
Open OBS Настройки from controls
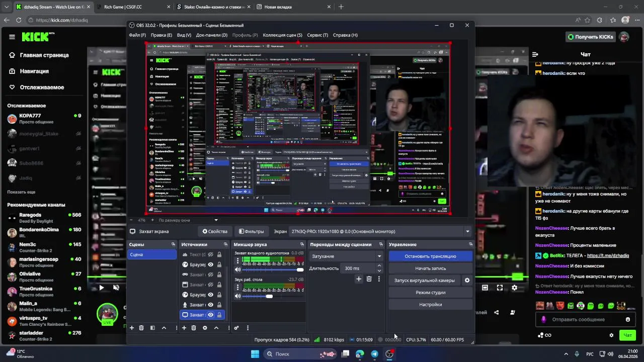coord(430,305)
